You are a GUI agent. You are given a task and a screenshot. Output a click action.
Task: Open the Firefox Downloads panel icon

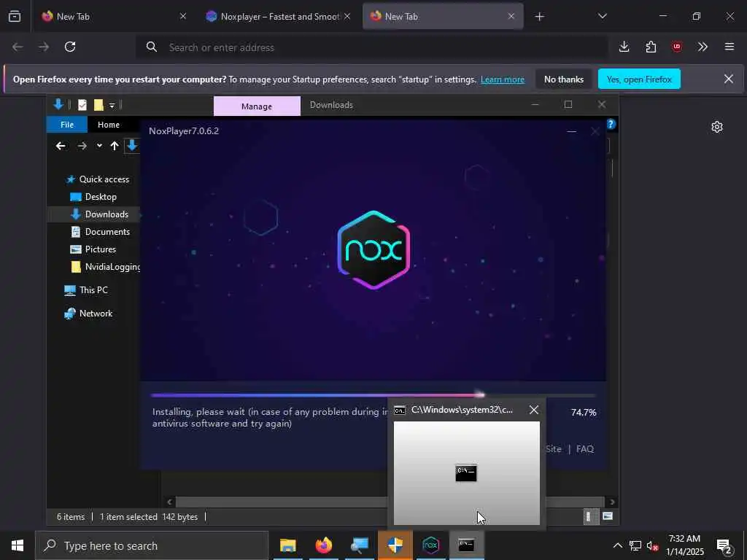coord(624,47)
